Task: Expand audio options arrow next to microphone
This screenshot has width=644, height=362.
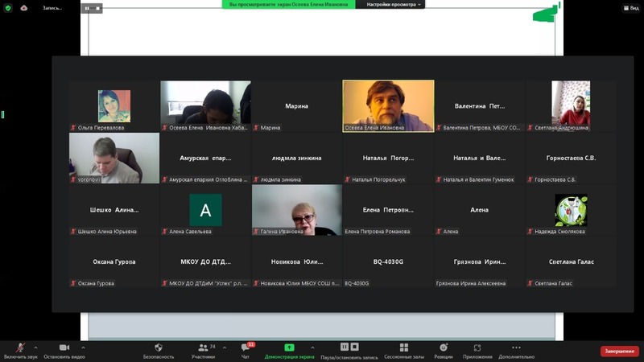Action: tap(35, 348)
